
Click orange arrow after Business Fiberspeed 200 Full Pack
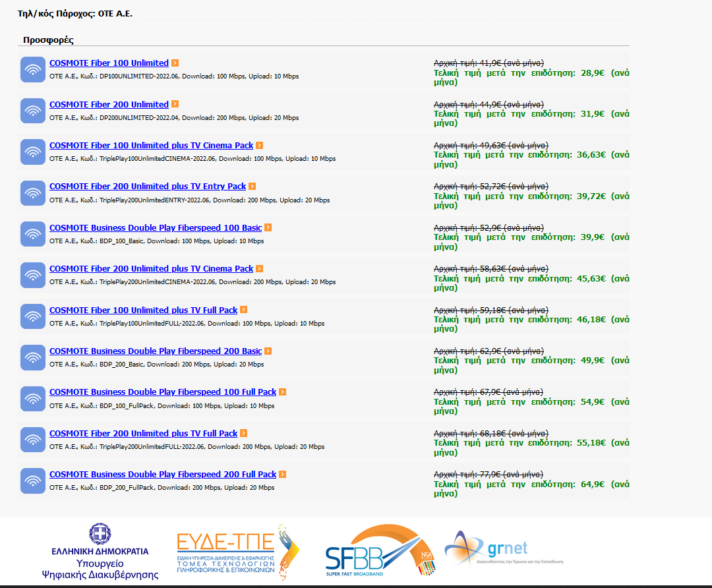coord(282,474)
